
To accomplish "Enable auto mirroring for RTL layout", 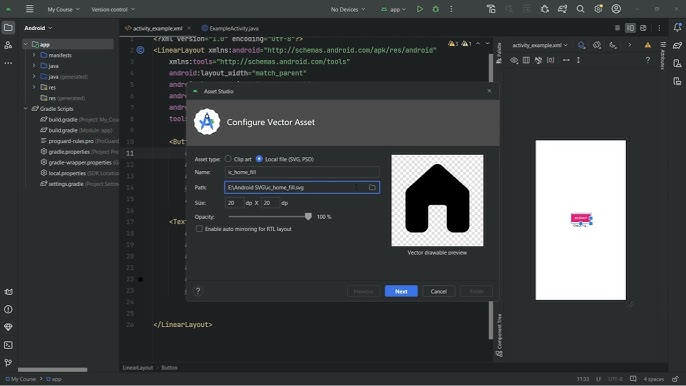I will click(x=200, y=229).
